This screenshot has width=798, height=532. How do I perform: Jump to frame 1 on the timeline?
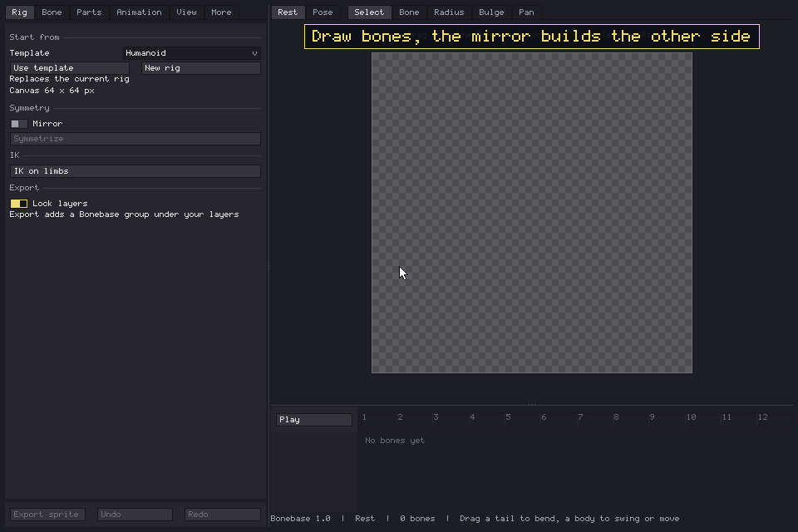coord(364,417)
